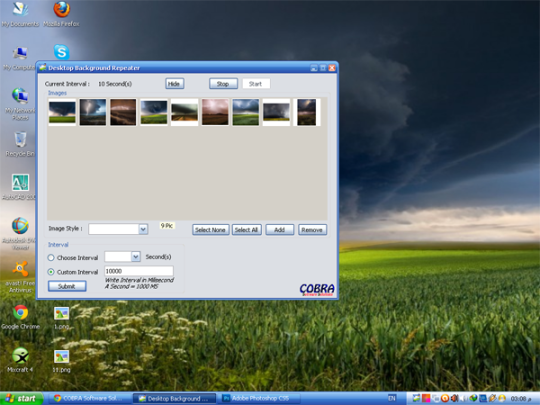Screen dimensions: 540x405
Task: Click the Select All button
Action: (247, 230)
